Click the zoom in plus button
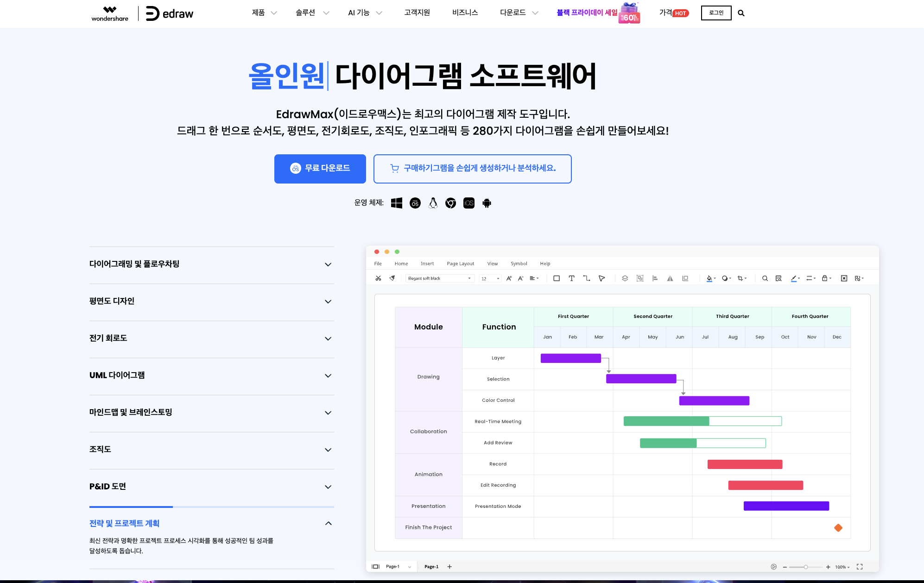924x583 pixels. point(828,567)
